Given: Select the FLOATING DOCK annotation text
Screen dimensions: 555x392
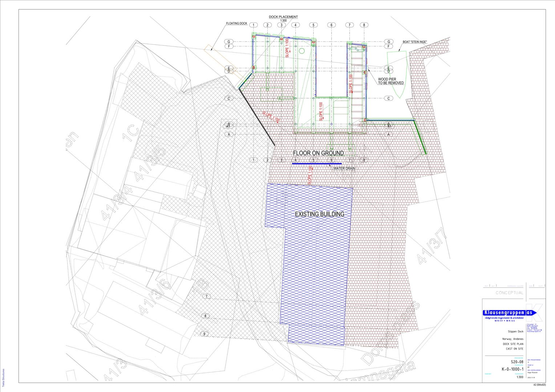Looking at the screenshot, I should click(236, 24).
